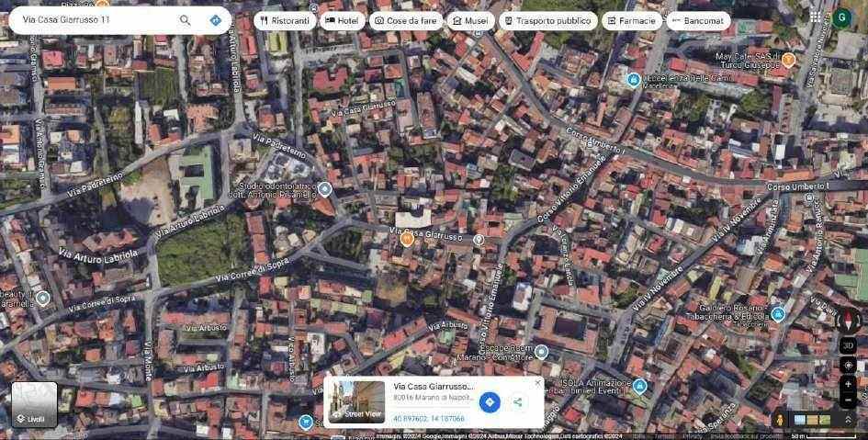Zoom out of the map

(848, 400)
